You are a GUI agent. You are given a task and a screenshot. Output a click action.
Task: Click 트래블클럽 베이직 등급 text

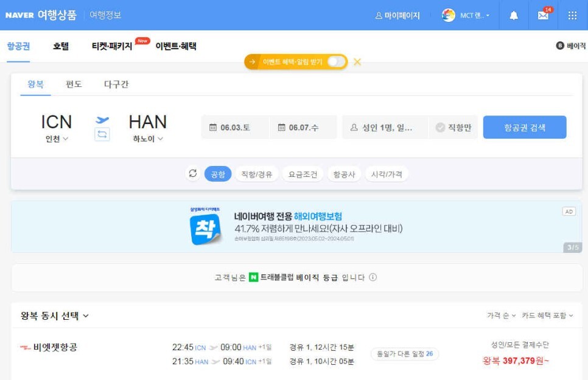click(298, 277)
